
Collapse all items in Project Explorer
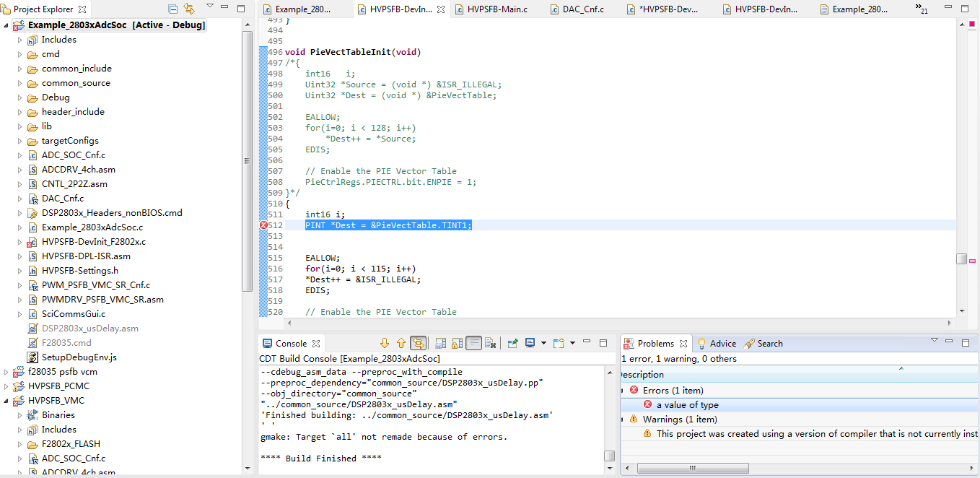coord(171,9)
